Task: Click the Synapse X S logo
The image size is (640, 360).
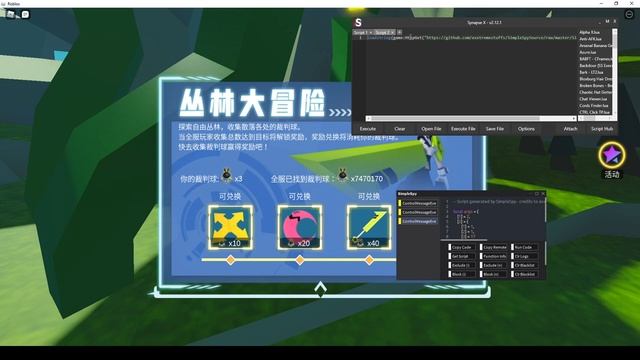Action: coord(358,22)
